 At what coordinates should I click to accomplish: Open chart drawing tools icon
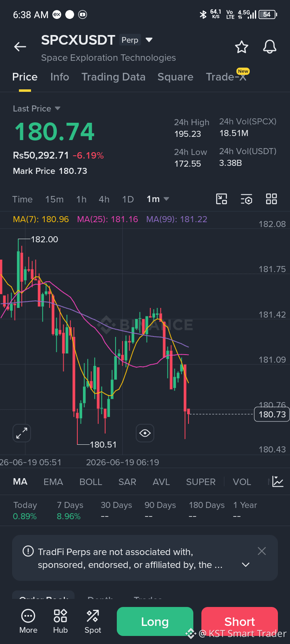tap(222, 199)
